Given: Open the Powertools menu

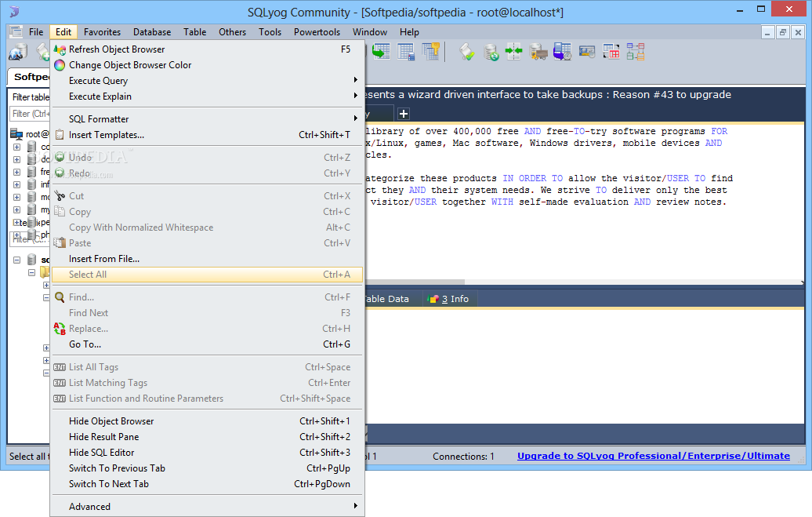Looking at the screenshot, I should (x=317, y=32).
